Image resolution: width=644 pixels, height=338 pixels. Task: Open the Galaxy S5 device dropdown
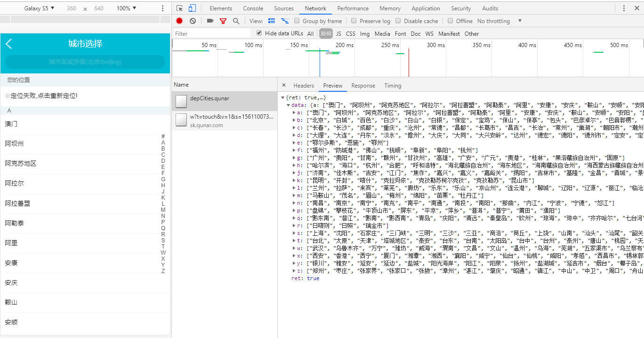[39, 8]
